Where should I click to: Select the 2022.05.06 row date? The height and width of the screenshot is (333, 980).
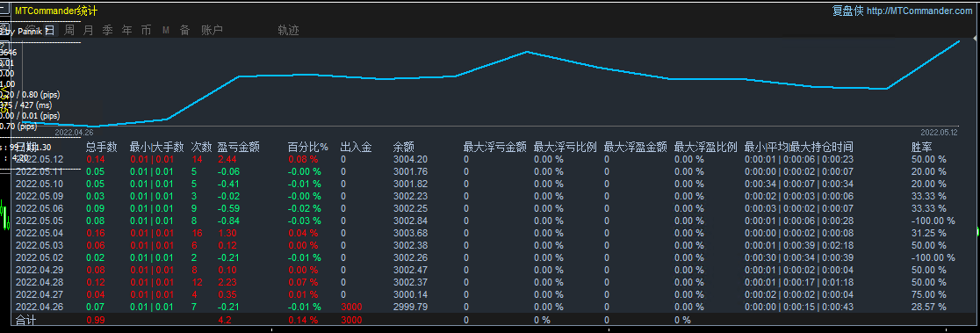[40, 208]
